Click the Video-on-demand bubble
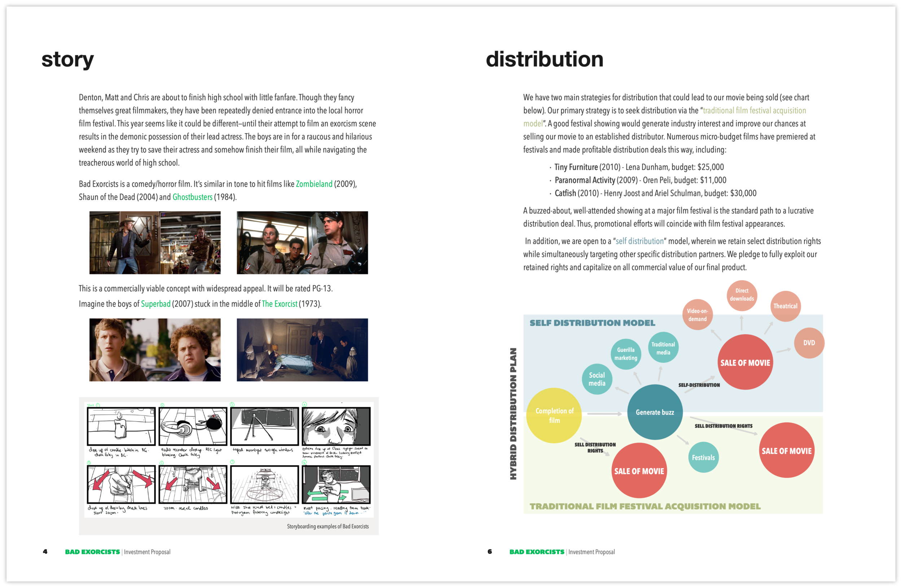902x588 pixels. coord(697,315)
